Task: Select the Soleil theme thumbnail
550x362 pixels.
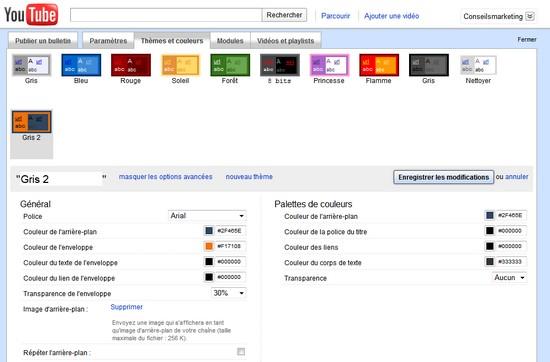Action: tap(180, 65)
